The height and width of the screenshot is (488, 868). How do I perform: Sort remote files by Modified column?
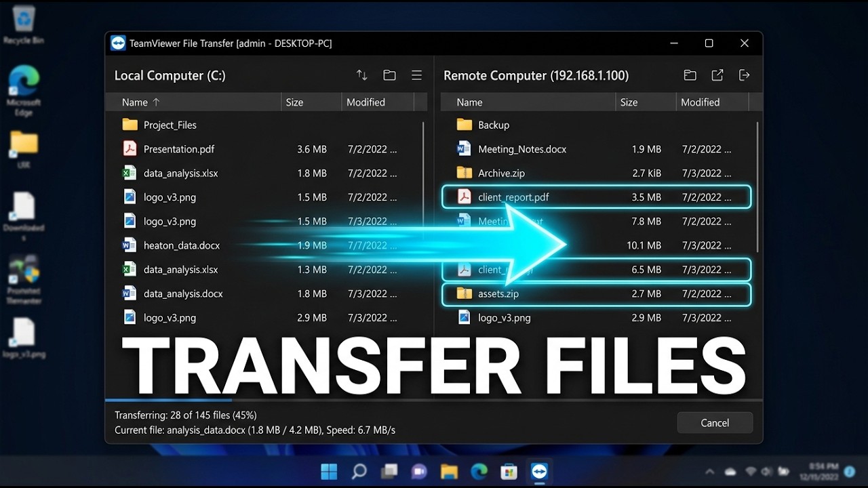click(x=712, y=102)
